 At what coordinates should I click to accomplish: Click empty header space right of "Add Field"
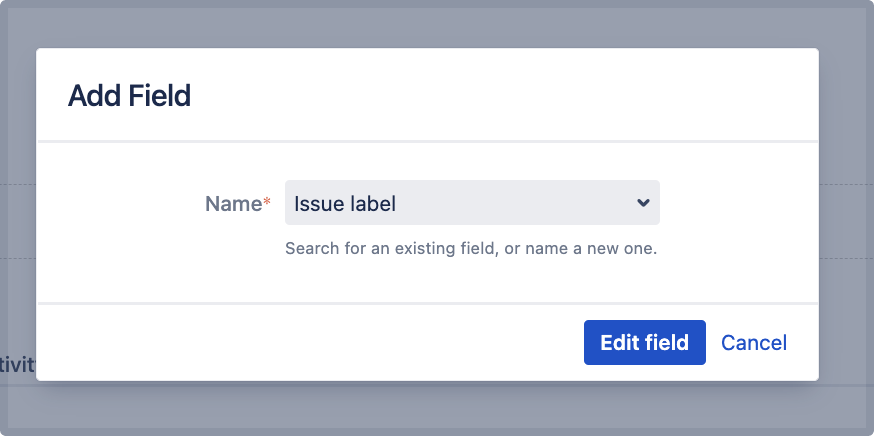click(500, 96)
